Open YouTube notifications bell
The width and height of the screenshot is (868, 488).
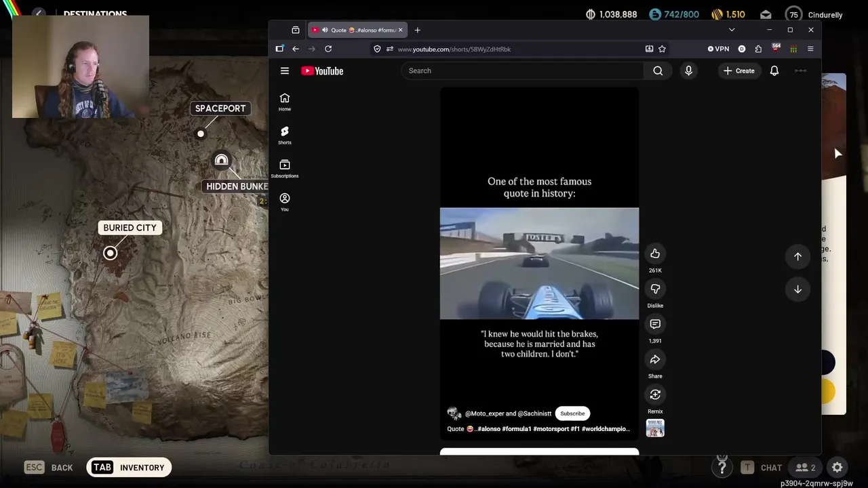(774, 70)
